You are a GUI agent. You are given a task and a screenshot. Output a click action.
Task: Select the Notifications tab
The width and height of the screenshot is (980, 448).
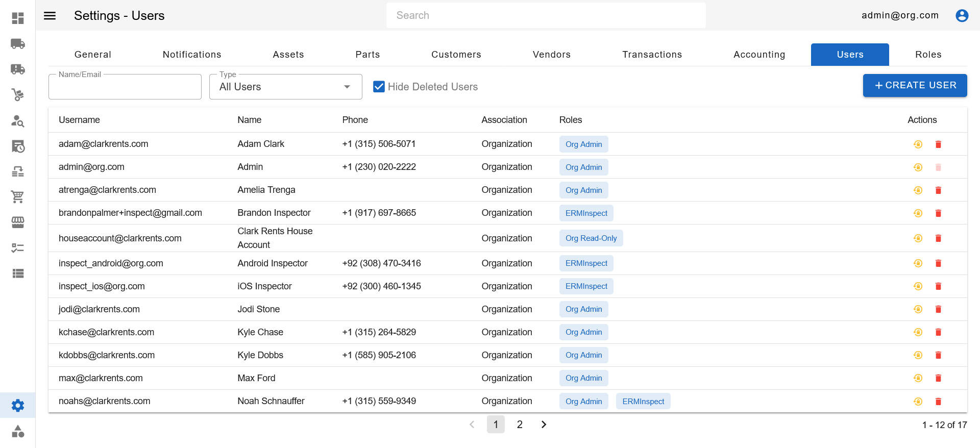[192, 55]
